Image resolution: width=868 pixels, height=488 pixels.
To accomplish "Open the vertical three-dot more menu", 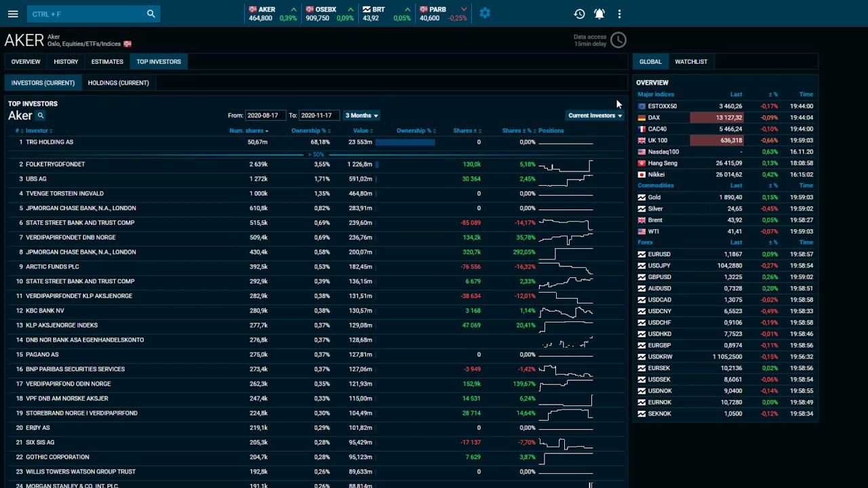I will click(x=619, y=14).
